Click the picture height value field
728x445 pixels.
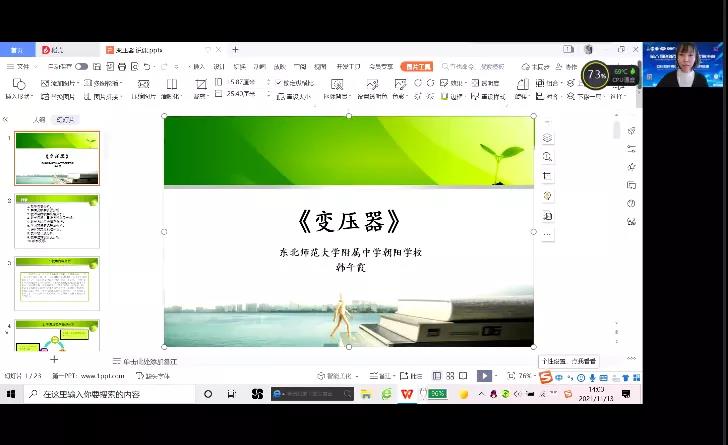pyautogui.click(x=243, y=82)
